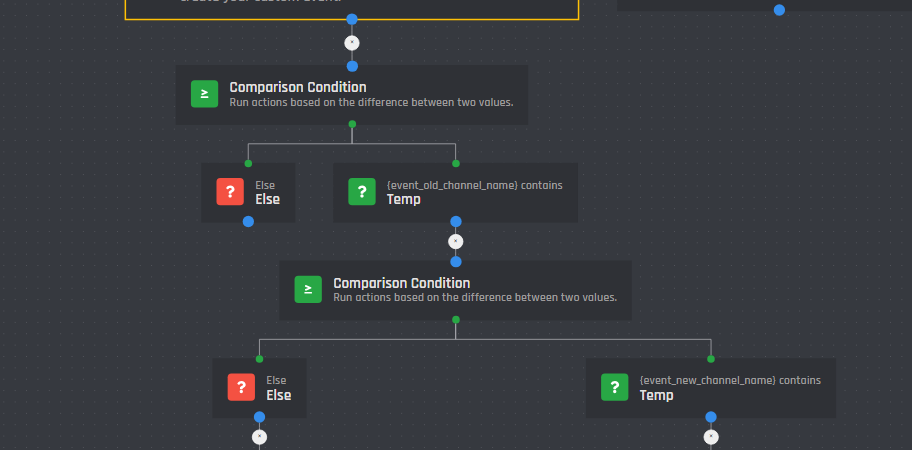Click green output dot under lower Comparison Condition
Screen dimensions: 912x450
456,320
